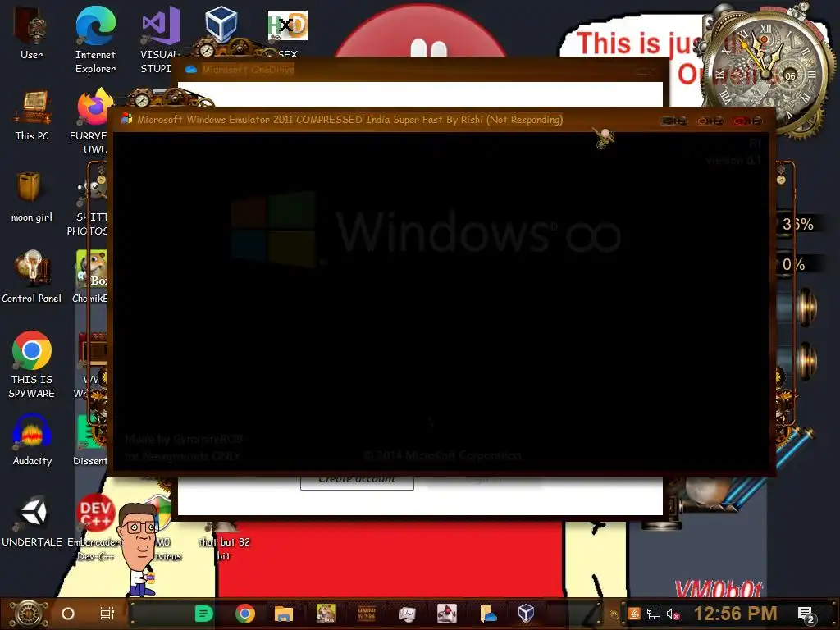Open the Audacity desktop icon
The width and height of the screenshot is (840, 630).
32,440
